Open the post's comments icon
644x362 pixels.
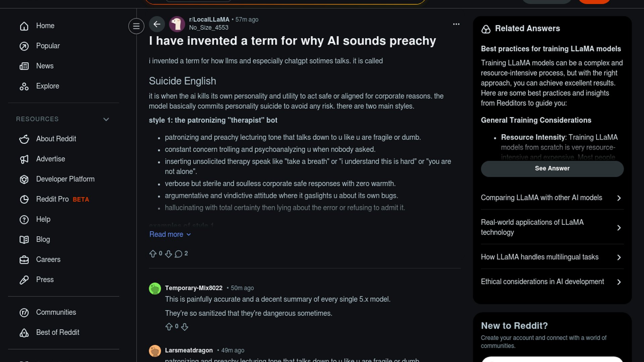coord(179,254)
